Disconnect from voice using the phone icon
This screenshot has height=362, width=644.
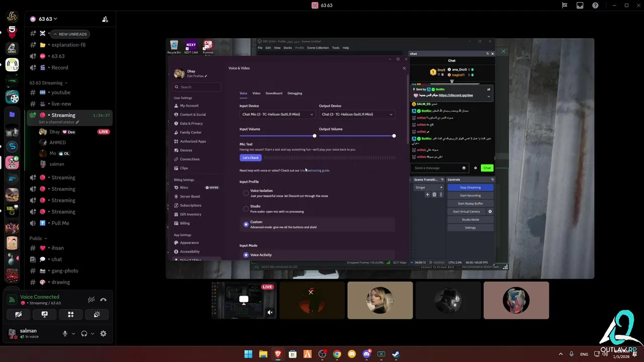coord(103,300)
